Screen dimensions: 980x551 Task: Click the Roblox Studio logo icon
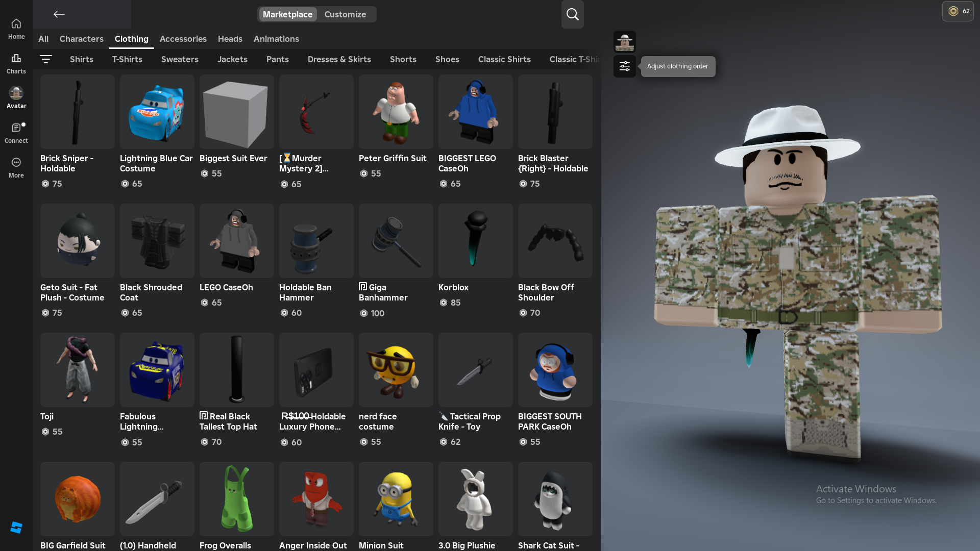(x=16, y=528)
